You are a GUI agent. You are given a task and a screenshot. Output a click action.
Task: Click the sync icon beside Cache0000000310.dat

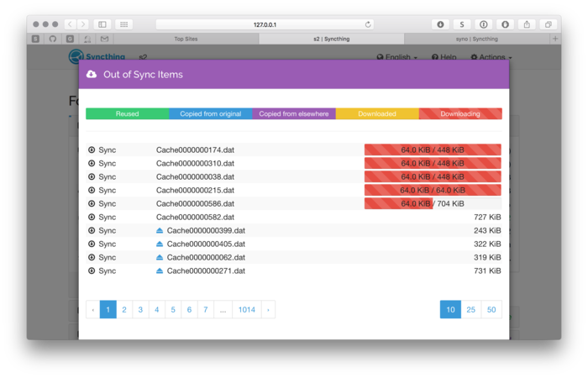pos(92,163)
